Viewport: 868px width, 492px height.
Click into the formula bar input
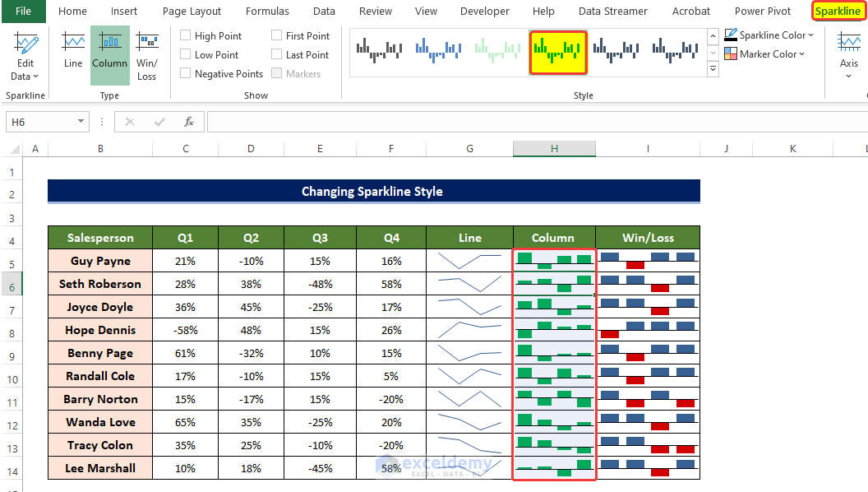(x=537, y=122)
